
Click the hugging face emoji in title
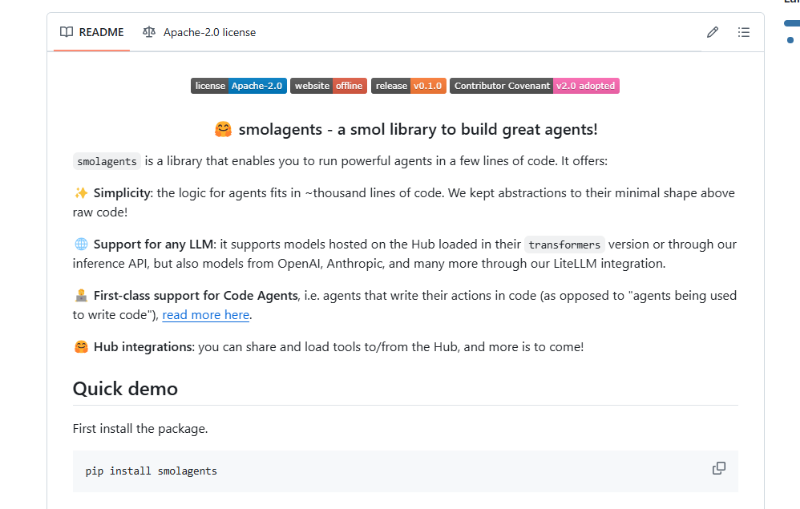pos(223,130)
